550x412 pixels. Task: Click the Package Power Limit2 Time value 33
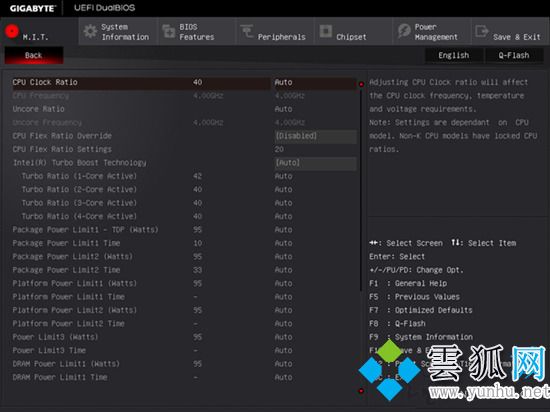tap(197, 270)
